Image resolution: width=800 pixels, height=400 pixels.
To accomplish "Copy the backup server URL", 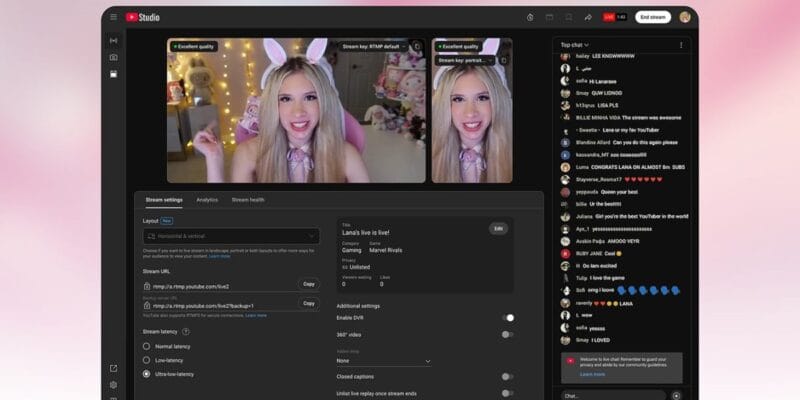I will click(x=309, y=303).
